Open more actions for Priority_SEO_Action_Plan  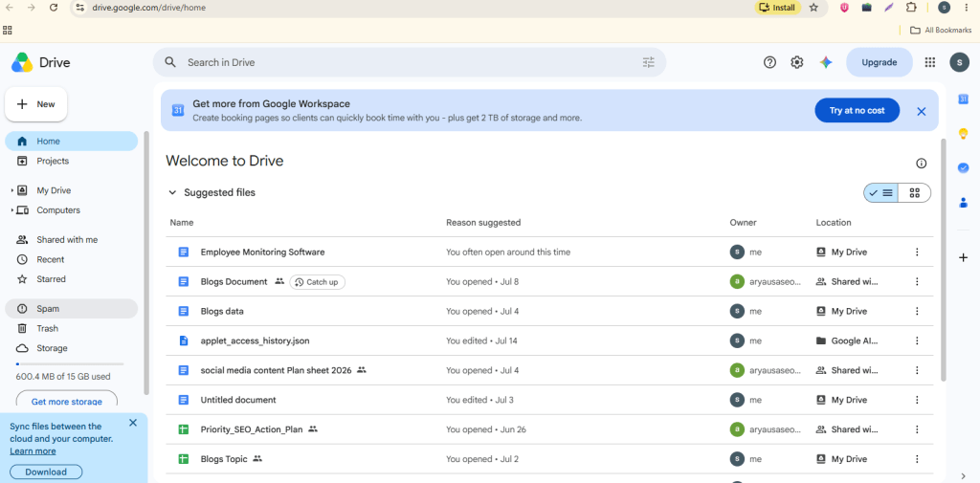coord(916,429)
